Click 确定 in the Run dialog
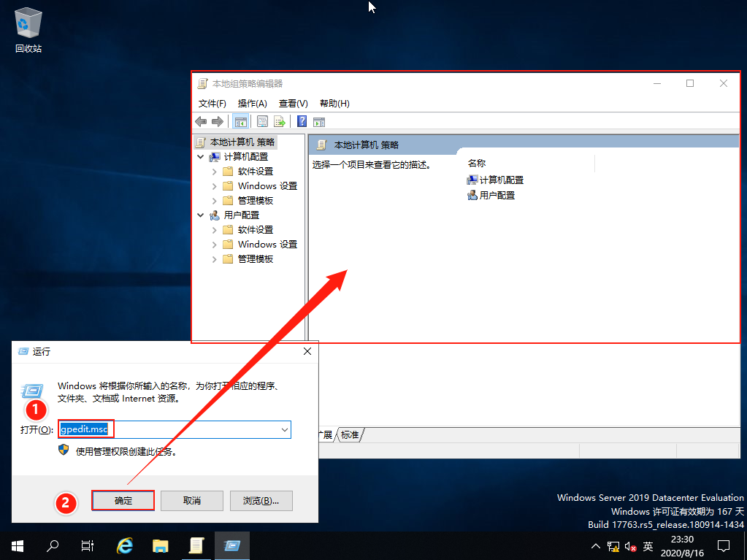Image resolution: width=747 pixels, height=560 pixels. [123, 500]
